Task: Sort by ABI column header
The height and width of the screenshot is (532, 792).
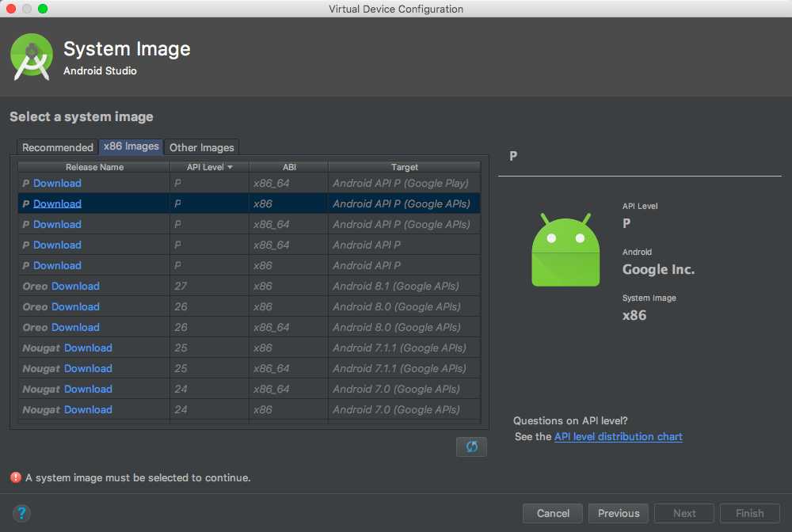Action: (x=289, y=167)
